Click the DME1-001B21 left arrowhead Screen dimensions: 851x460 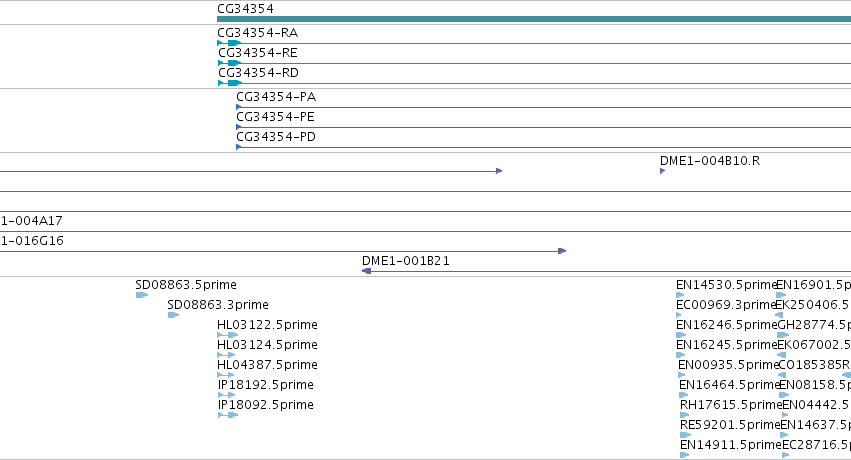click(x=366, y=271)
